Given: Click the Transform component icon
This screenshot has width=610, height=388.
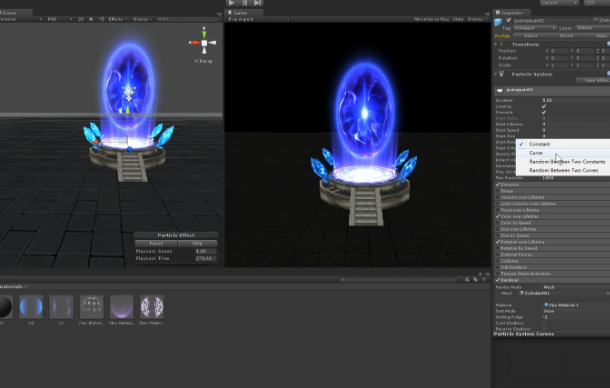Looking at the screenshot, I should (502, 44).
